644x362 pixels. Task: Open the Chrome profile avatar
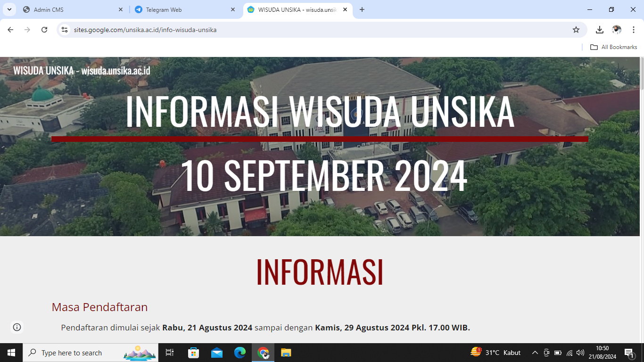coord(617,30)
